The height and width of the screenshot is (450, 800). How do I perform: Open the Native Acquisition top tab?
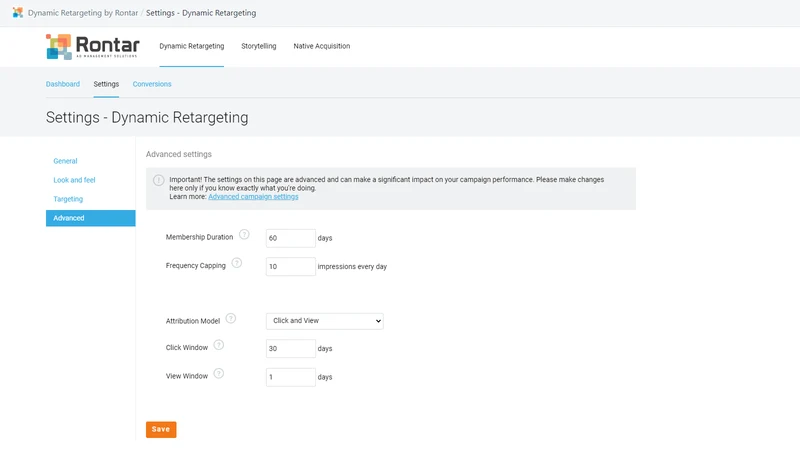[321, 46]
